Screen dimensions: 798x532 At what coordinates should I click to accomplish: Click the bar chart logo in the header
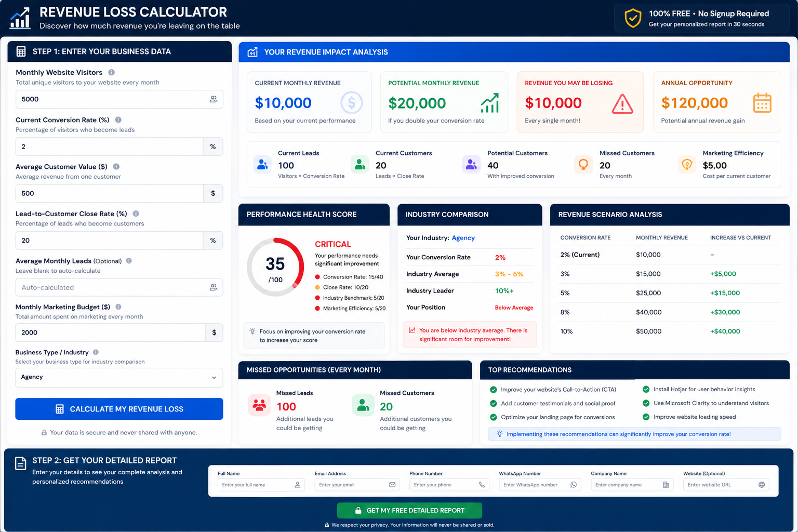[x=20, y=18]
